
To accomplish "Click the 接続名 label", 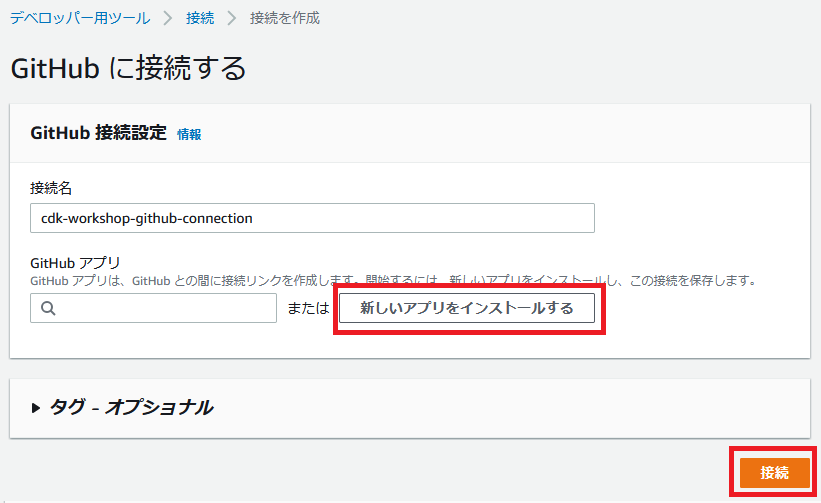I will (x=51, y=188).
